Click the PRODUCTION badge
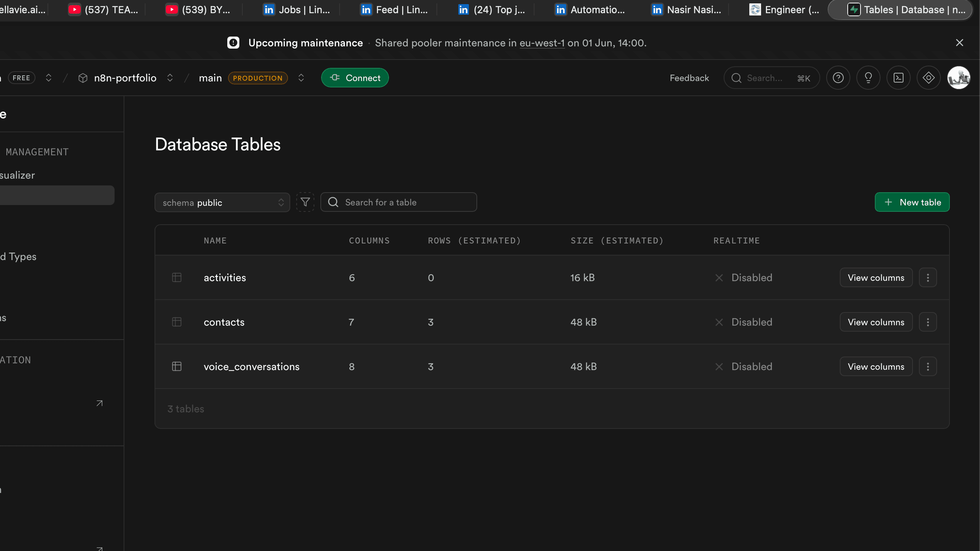 [x=257, y=78]
